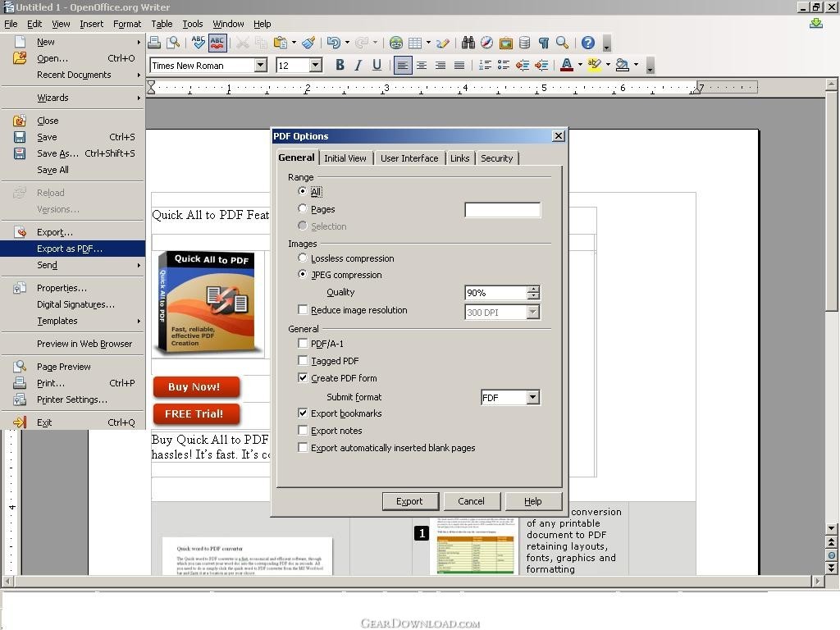Switch to the User Interface tab
The width and height of the screenshot is (840, 630).
(409, 158)
